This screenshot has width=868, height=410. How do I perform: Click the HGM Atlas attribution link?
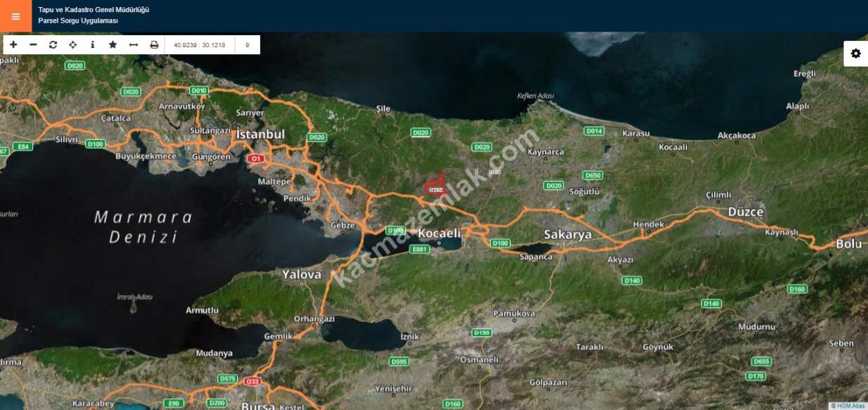pyautogui.click(x=848, y=406)
